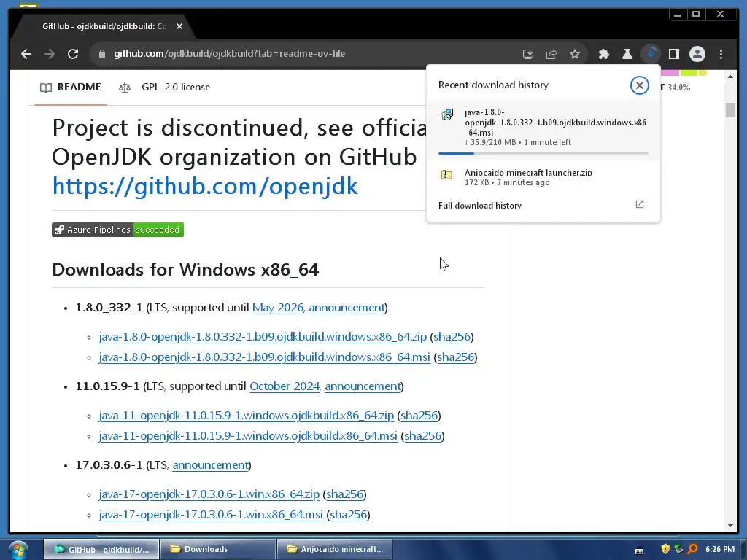Click the browser forward arrow
This screenshot has height=560, width=747.
pos(50,54)
